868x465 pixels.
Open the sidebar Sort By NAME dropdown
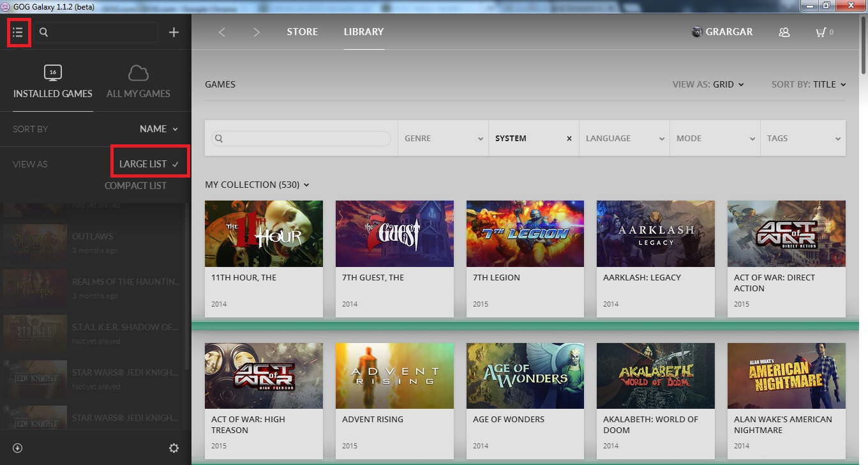[x=159, y=129]
